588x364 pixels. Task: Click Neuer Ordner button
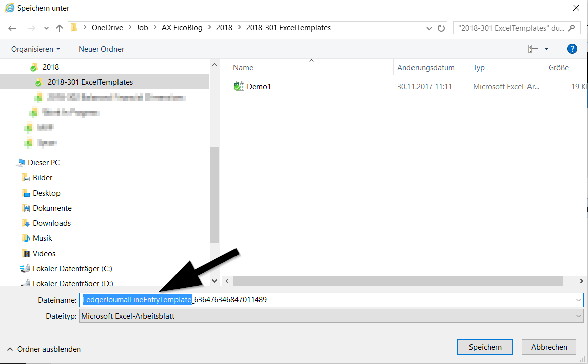coord(101,49)
